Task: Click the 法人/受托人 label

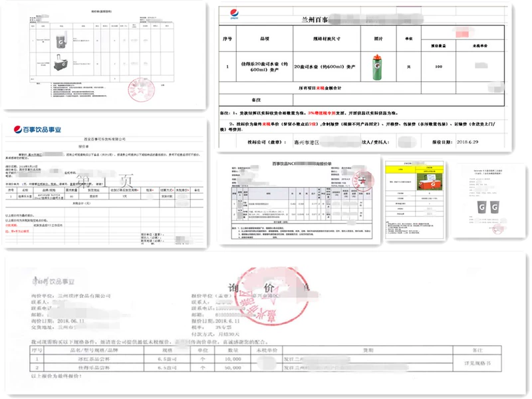Action: click(x=375, y=142)
